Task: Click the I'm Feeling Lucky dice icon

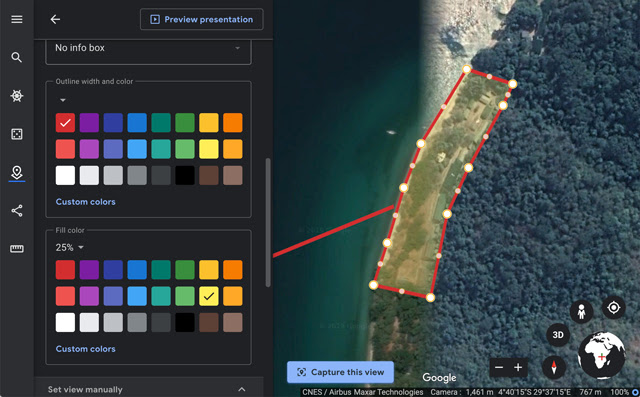Action: pyautogui.click(x=17, y=134)
